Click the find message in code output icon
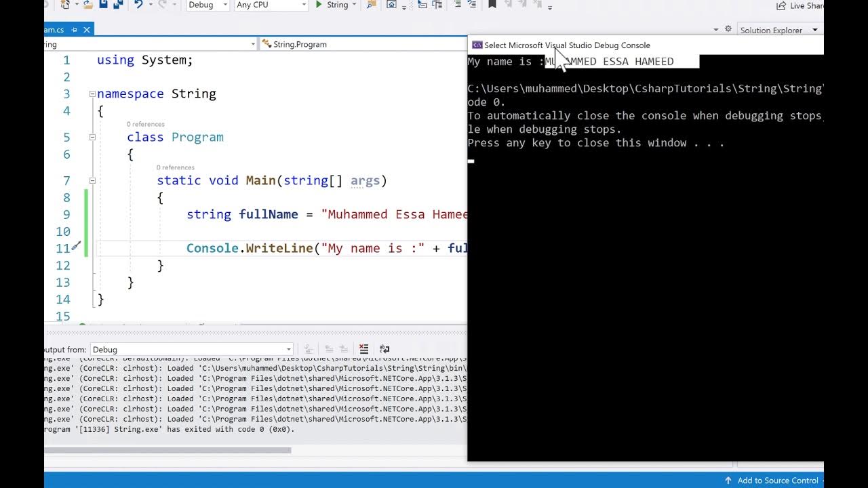 click(308, 349)
